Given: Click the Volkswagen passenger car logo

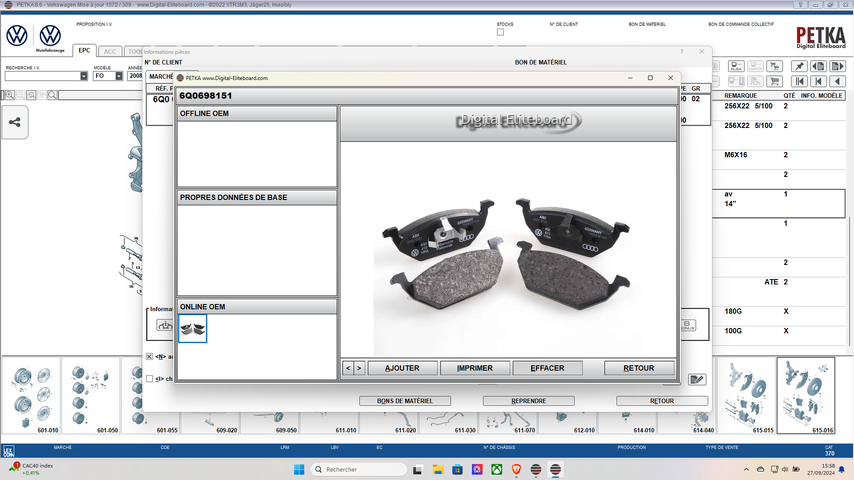Looking at the screenshot, I should point(17,35).
